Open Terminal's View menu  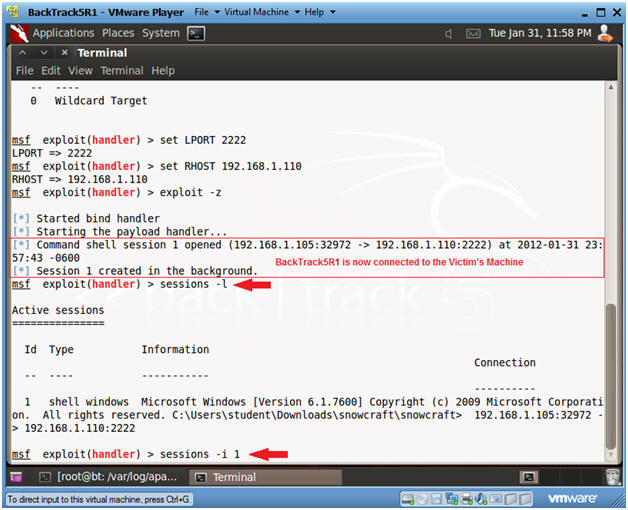80,71
